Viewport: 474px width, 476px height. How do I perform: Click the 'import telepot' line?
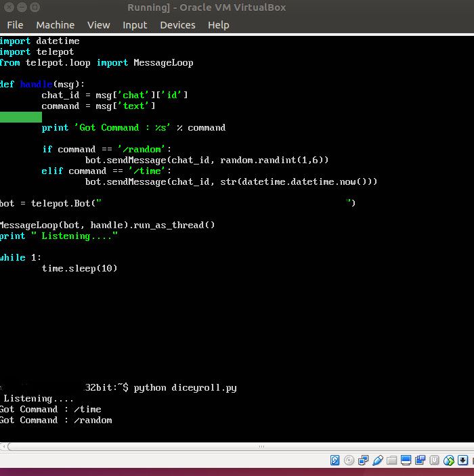point(37,52)
